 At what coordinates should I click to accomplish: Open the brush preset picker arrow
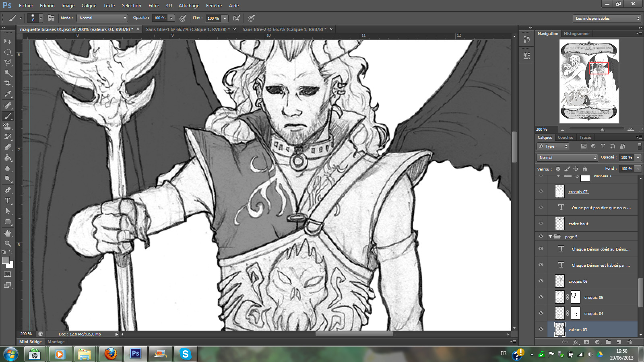point(41,18)
